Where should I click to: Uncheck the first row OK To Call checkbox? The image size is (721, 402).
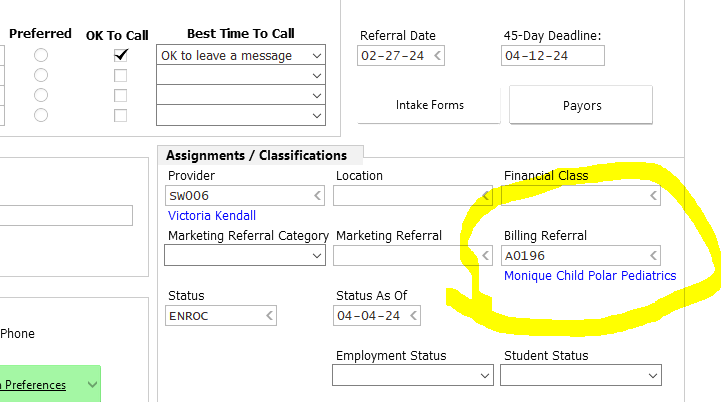pos(121,56)
